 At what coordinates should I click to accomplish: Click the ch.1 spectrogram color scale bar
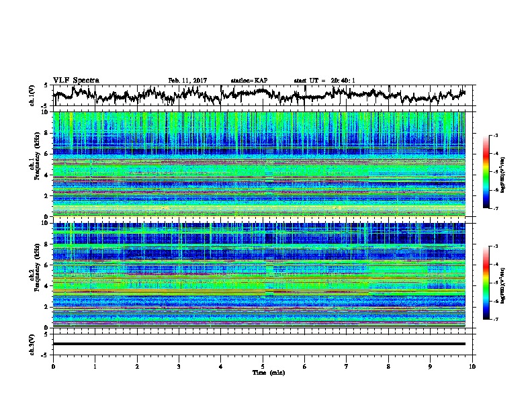[x=486, y=172]
